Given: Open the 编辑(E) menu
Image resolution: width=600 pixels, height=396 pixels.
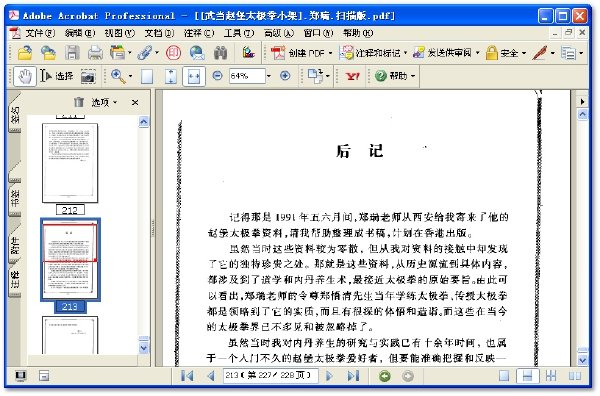Looking at the screenshot, I should tap(80, 33).
